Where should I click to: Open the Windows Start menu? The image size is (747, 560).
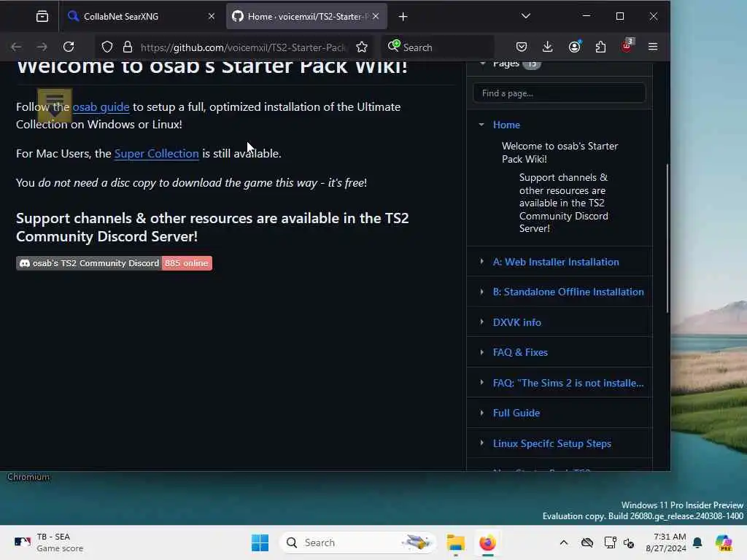[260, 542]
